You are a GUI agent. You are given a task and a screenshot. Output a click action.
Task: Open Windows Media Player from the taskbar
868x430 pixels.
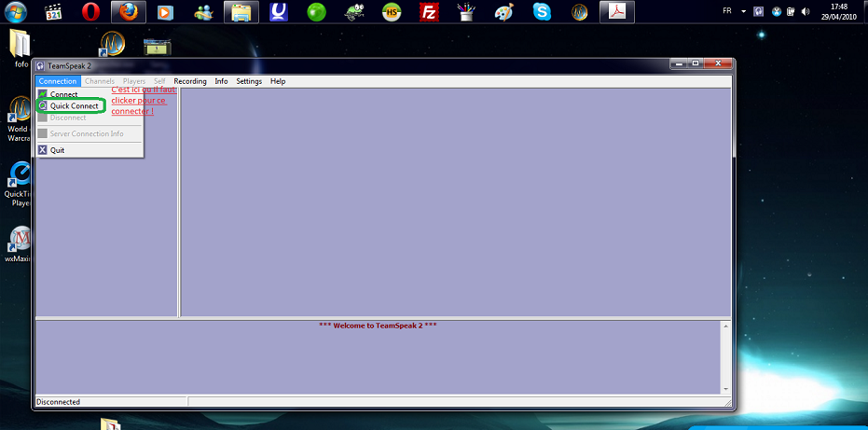pos(165,11)
